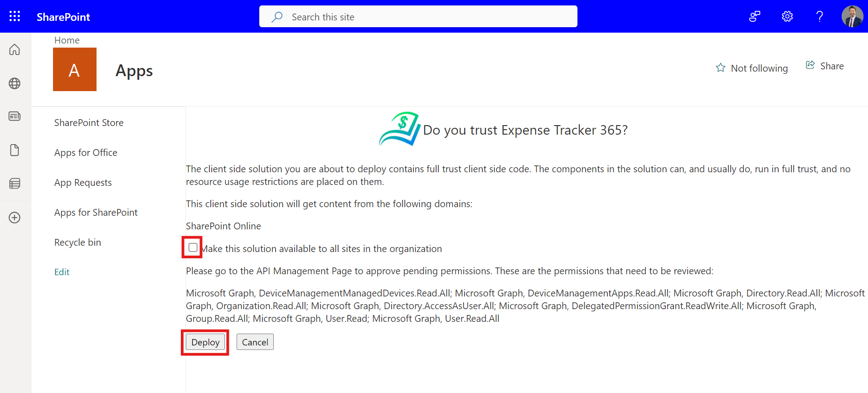The image size is (868, 393).
Task: Click the 'SharePoint Online' domain text
Action: pos(223,226)
